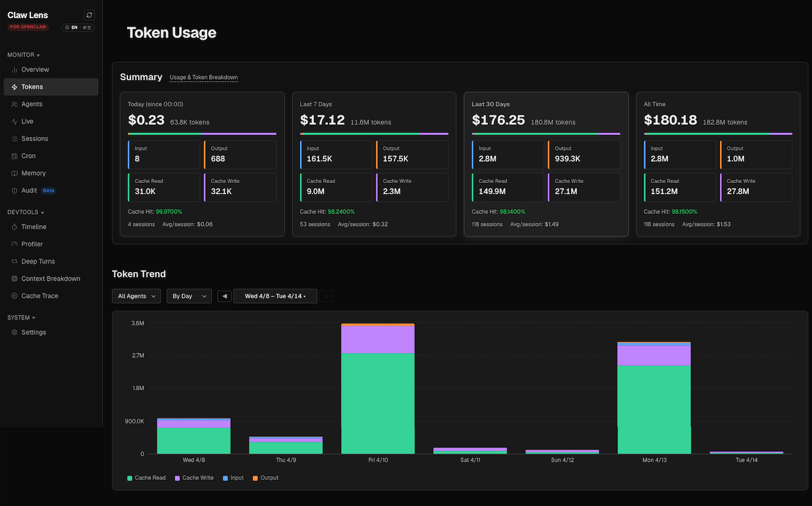812x506 pixels.
Task: Click Usage & Token Breakdown link
Action: pyautogui.click(x=203, y=78)
